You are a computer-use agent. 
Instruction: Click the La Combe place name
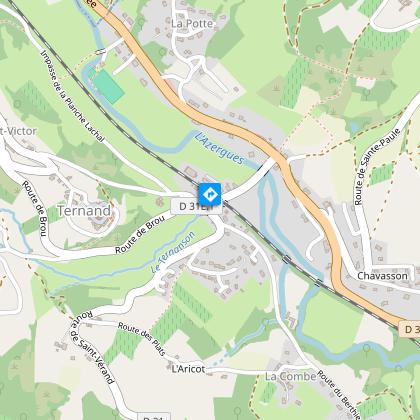coord(291,377)
